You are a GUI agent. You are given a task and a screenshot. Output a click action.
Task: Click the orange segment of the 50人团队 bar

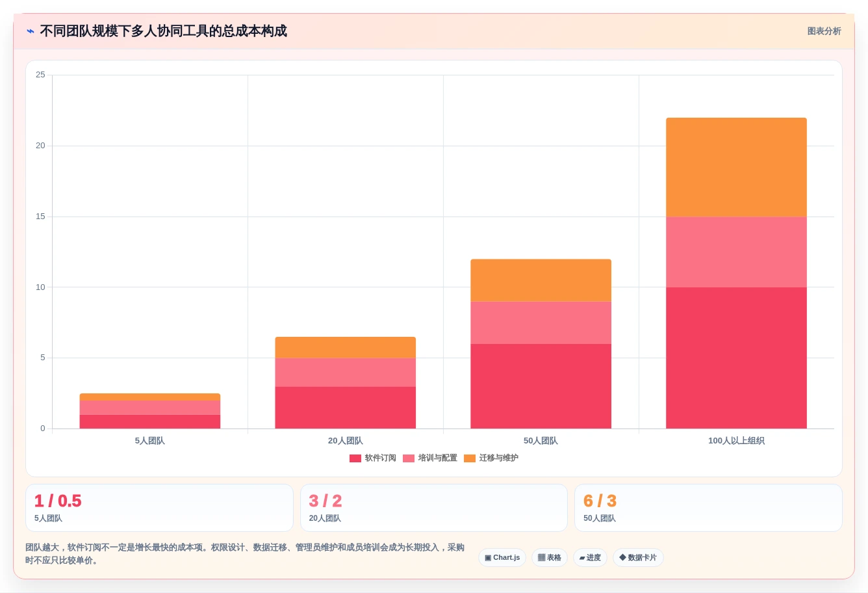(x=541, y=280)
